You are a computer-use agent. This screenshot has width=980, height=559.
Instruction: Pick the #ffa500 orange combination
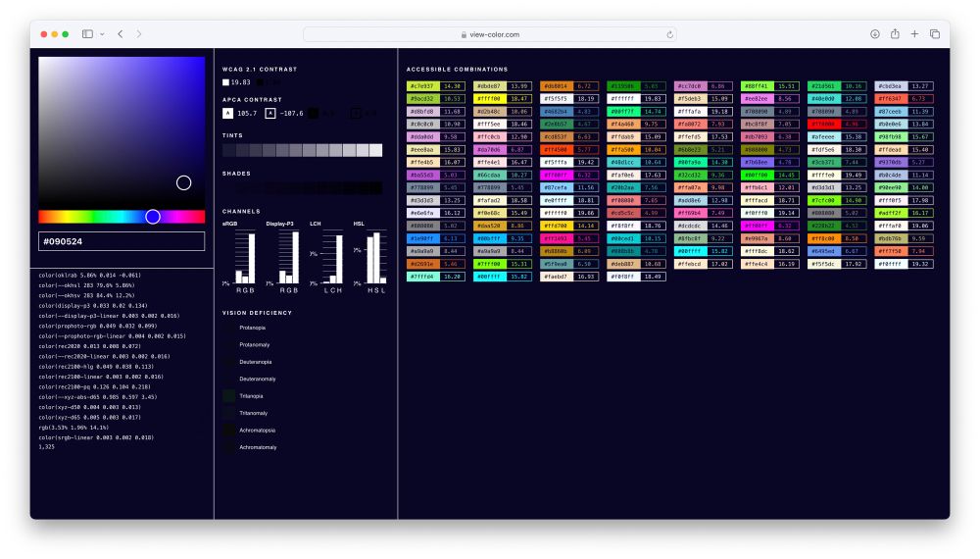click(636, 149)
